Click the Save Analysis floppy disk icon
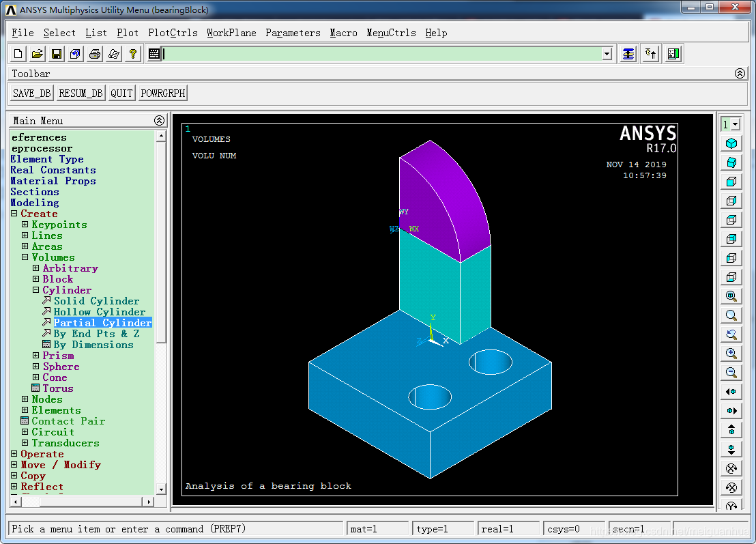The image size is (756, 544). (57, 54)
